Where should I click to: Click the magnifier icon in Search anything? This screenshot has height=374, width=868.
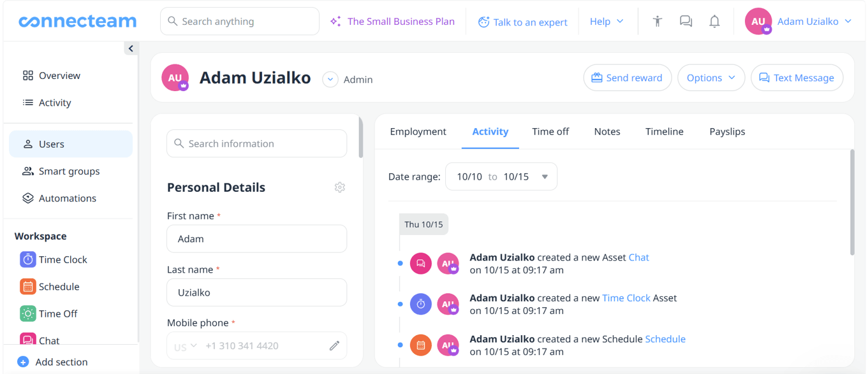tap(172, 21)
